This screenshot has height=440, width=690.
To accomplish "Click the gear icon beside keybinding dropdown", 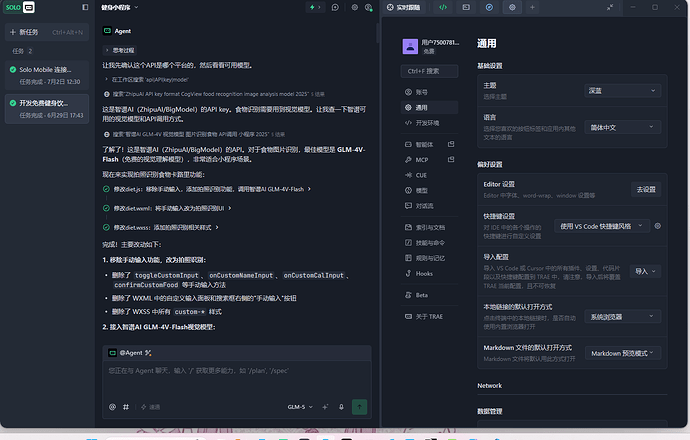I will point(657,226).
